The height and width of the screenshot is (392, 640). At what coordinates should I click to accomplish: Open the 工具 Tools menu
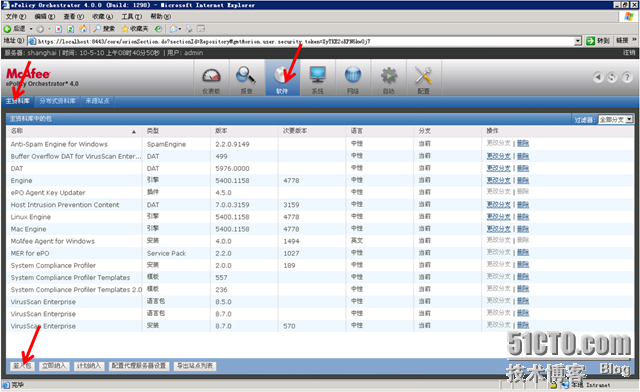point(131,17)
